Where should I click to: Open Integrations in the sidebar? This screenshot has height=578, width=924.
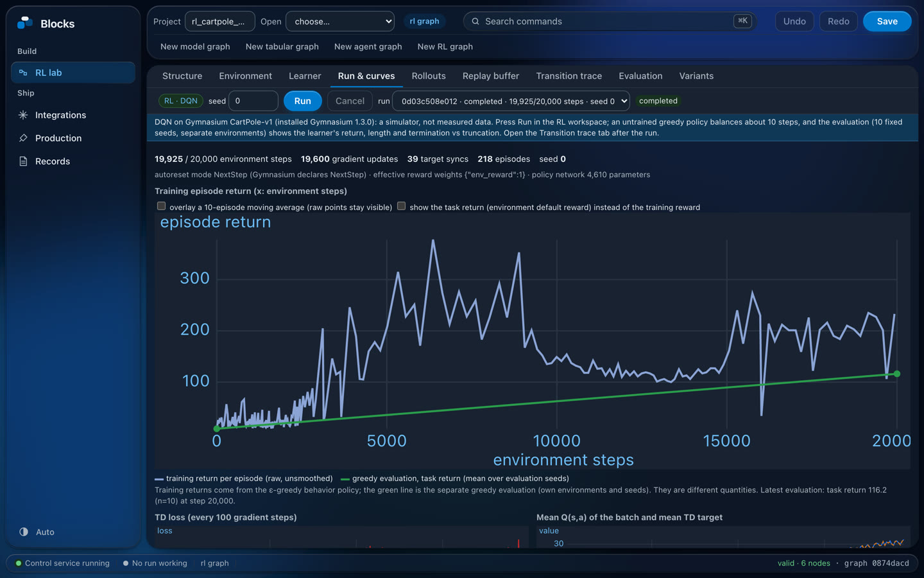pos(73,115)
